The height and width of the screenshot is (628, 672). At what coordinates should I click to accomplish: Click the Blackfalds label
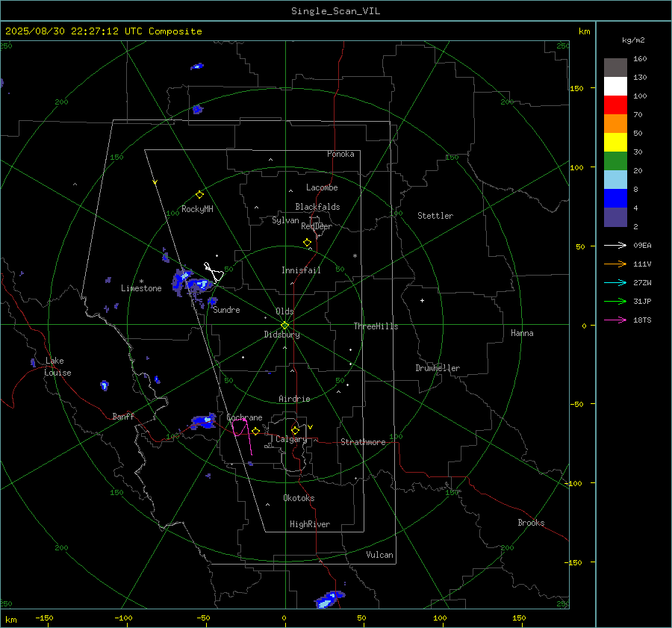317,207
